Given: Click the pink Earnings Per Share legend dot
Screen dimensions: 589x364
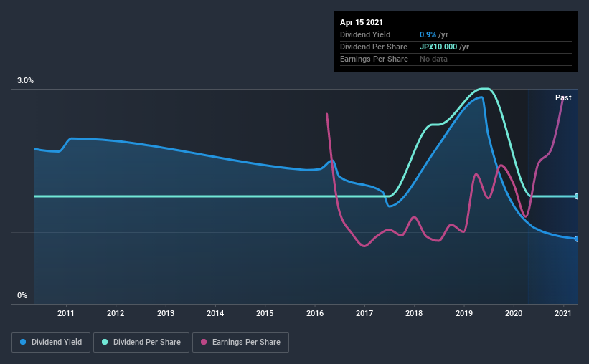Looking at the screenshot, I should (204, 343).
